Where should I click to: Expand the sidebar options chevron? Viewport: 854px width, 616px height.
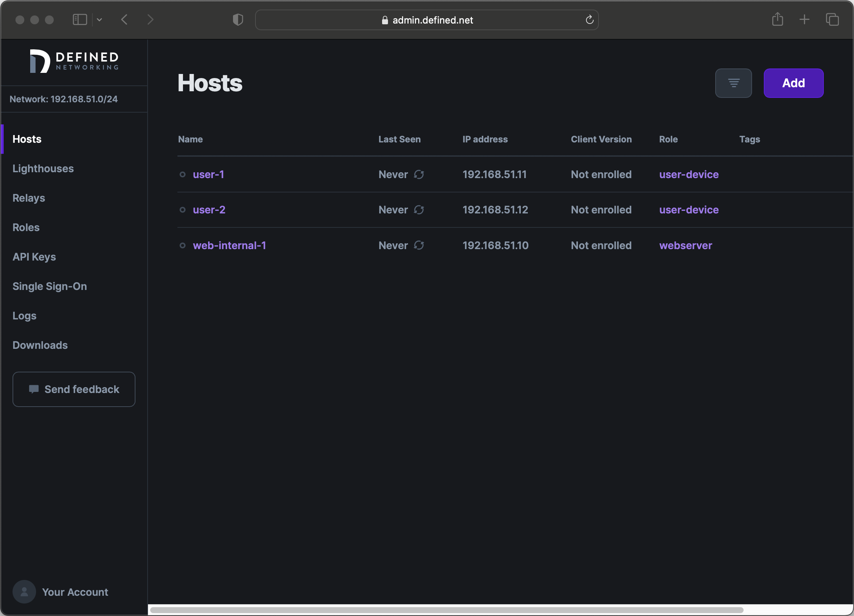point(99,20)
